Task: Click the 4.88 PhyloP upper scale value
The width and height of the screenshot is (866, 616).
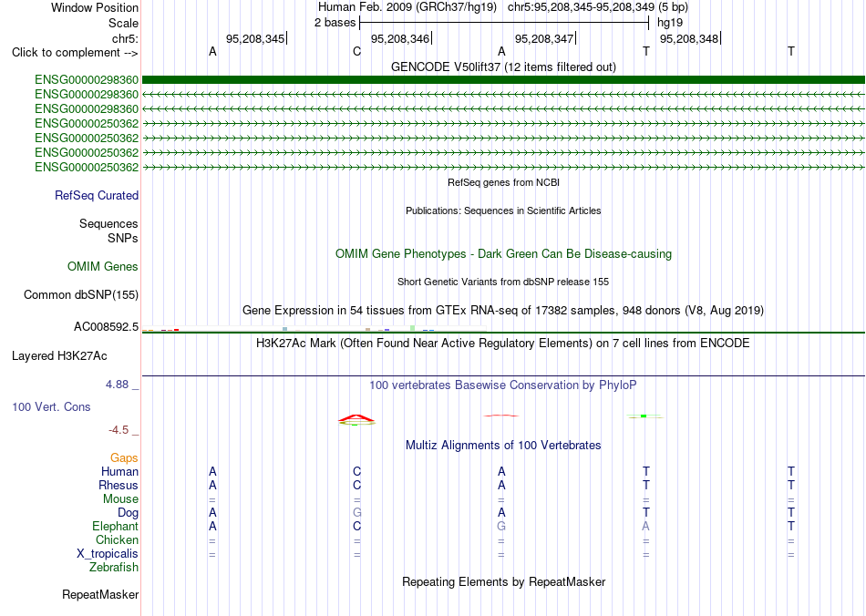Action: [117, 385]
